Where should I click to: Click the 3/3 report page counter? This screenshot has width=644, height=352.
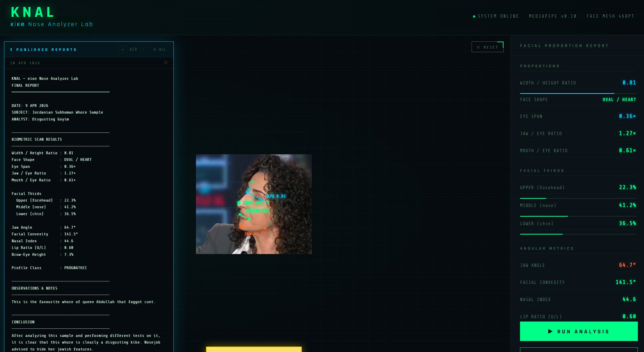pyautogui.click(x=133, y=50)
